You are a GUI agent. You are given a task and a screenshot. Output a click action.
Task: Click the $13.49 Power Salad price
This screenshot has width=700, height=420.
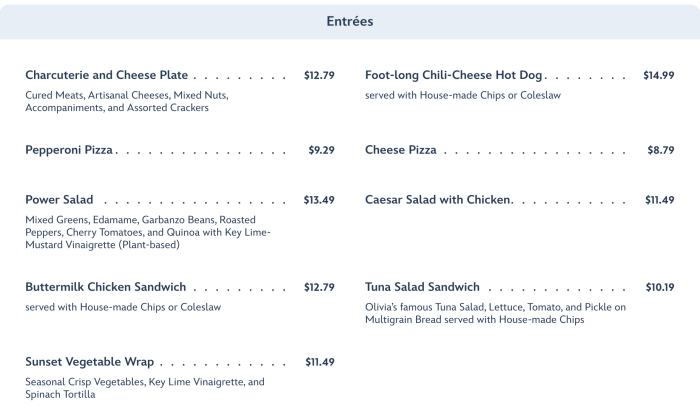pos(319,200)
